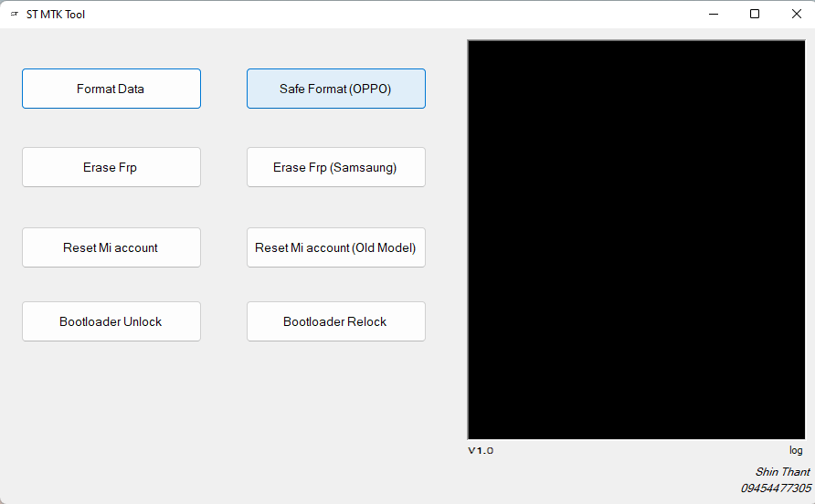Minimize the ST MTK Tool window
The image size is (815, 504).
(713, 14)
